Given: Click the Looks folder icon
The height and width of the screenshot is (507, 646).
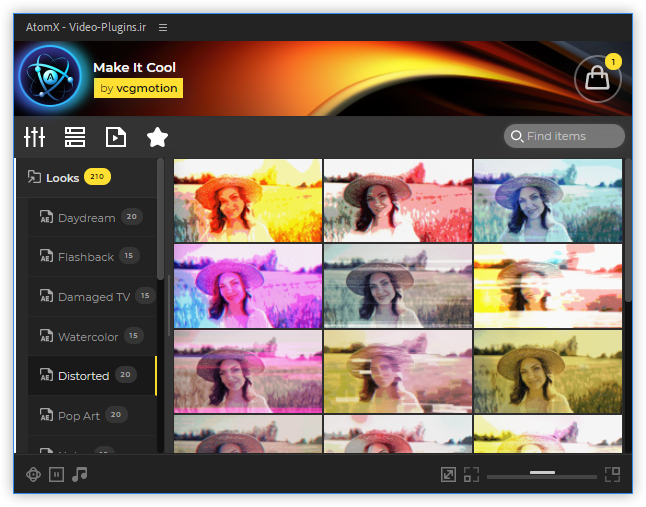Looking at the screenshot, I should pos(34,177).
